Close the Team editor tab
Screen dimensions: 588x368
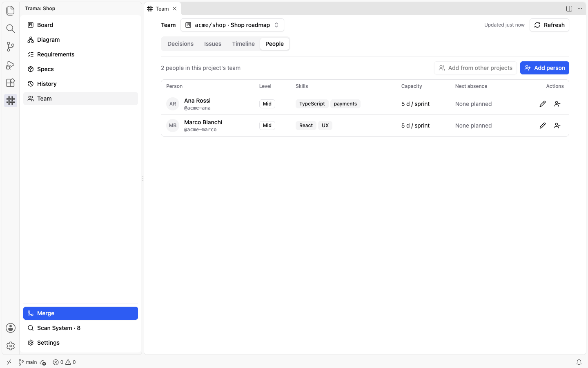click(x=175, y=9)
